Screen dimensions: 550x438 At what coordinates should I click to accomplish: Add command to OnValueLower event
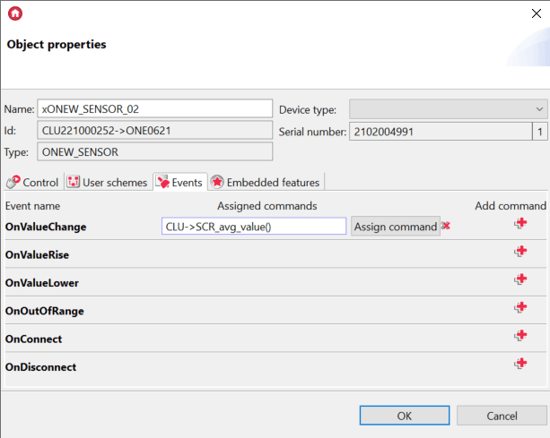point(521,279)
